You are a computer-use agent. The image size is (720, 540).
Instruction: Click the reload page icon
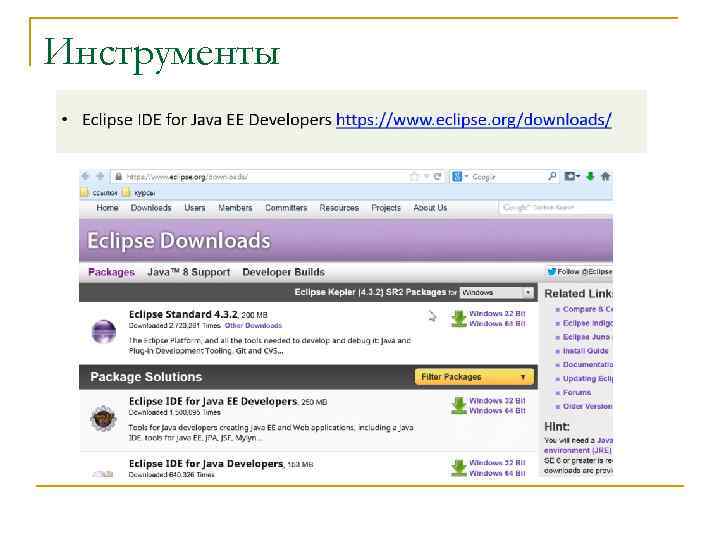click(x=438, y=176)
